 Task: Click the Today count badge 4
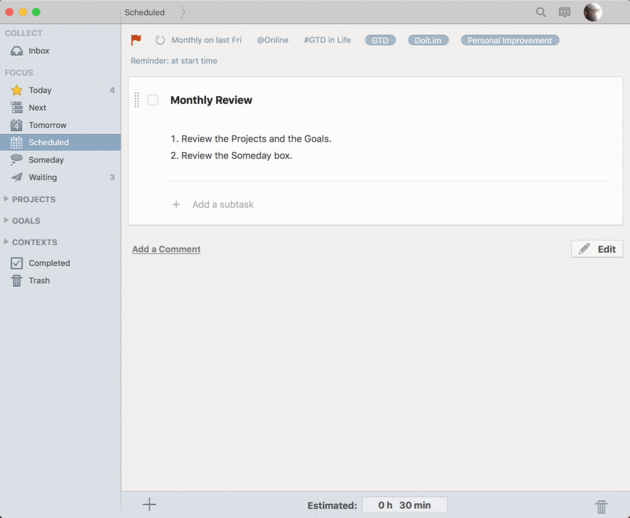(112, 90)
